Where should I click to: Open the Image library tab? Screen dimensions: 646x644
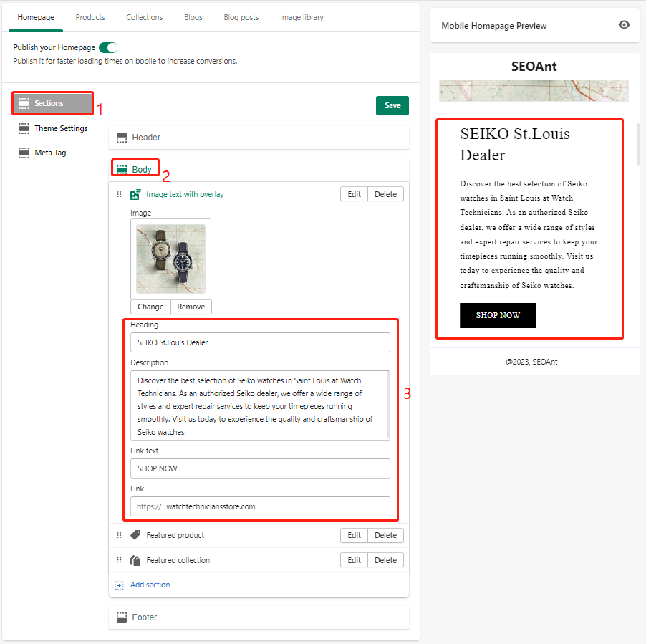[302, 17]
